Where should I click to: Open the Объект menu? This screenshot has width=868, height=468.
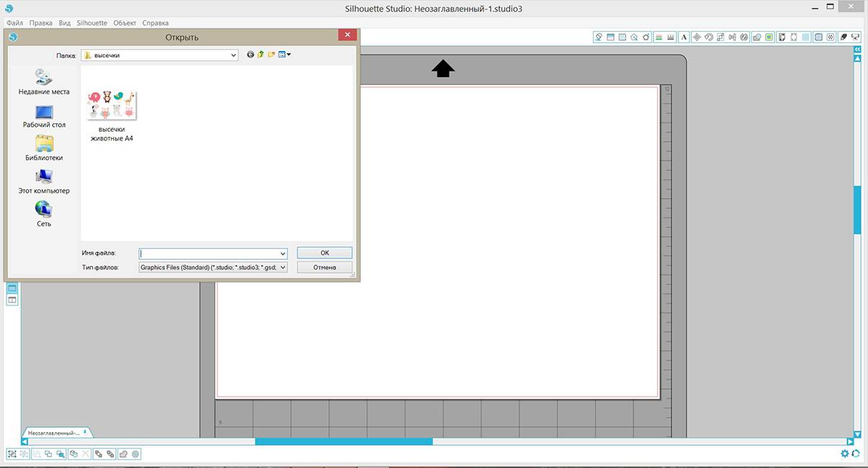125,23
